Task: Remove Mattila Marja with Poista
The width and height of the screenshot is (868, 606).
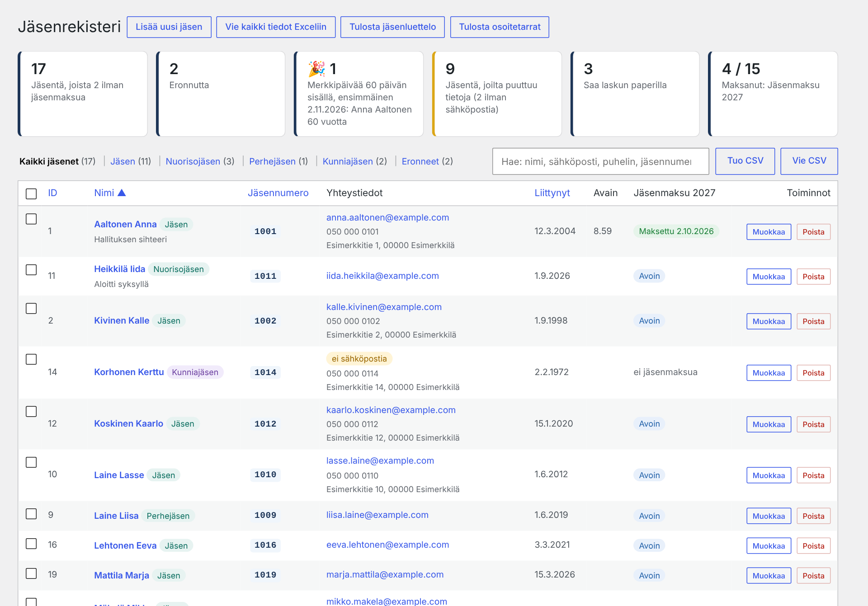Action: (813, 576)
